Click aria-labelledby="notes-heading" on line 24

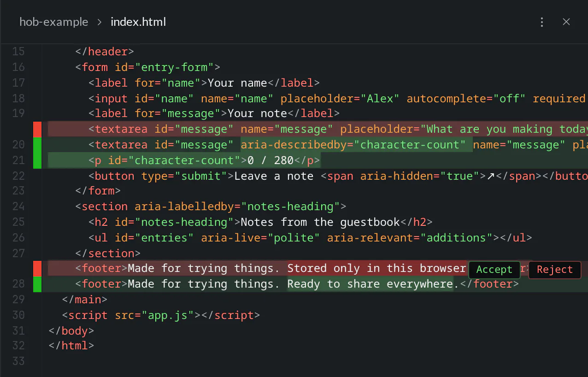pos(237,206)
